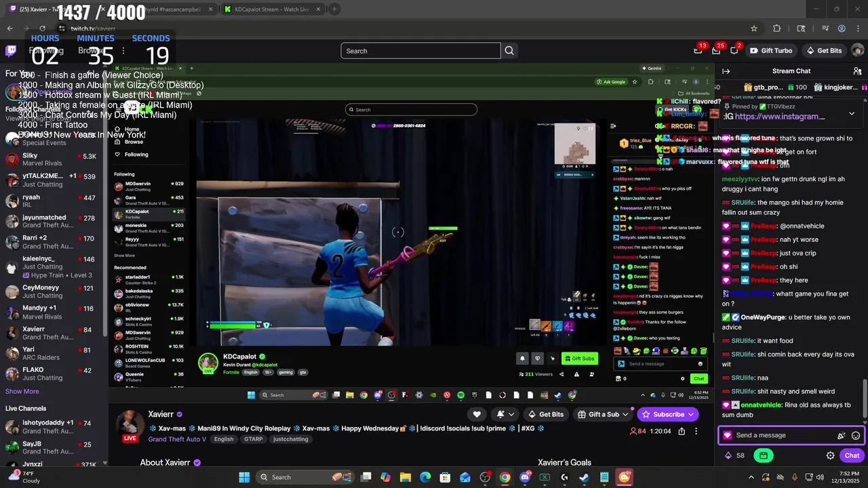Send message with purple Chat button
The width and height of the screenshot is (868, 488).
click(852, 455)
